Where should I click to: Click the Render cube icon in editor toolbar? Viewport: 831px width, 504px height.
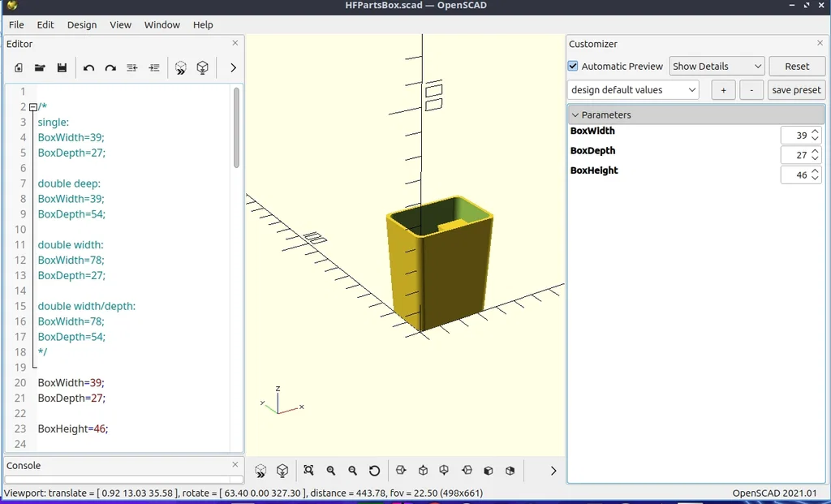(202, 68)
